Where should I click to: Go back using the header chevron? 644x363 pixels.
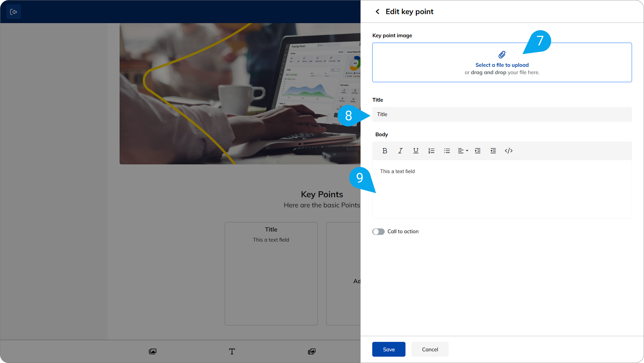point(377,11)
